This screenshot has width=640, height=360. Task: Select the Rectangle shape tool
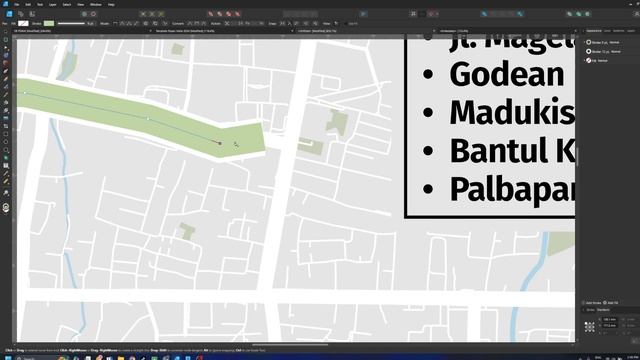point(6,134)
